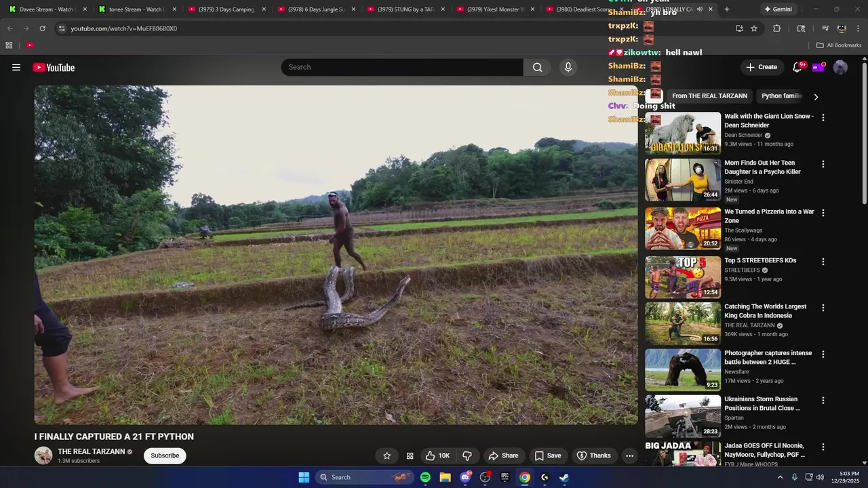
Task: Click the Share button
Action: click(503, 455)
